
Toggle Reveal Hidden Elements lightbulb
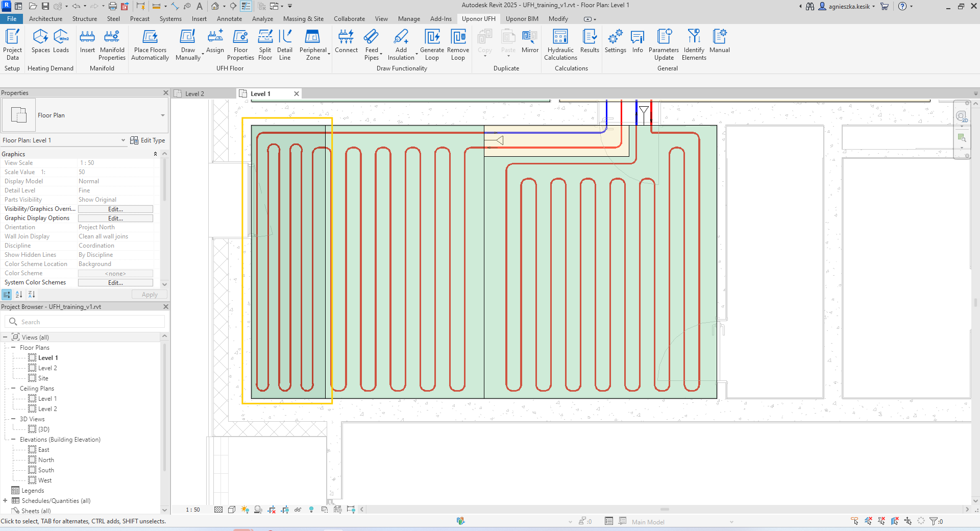tap(311, 510)
